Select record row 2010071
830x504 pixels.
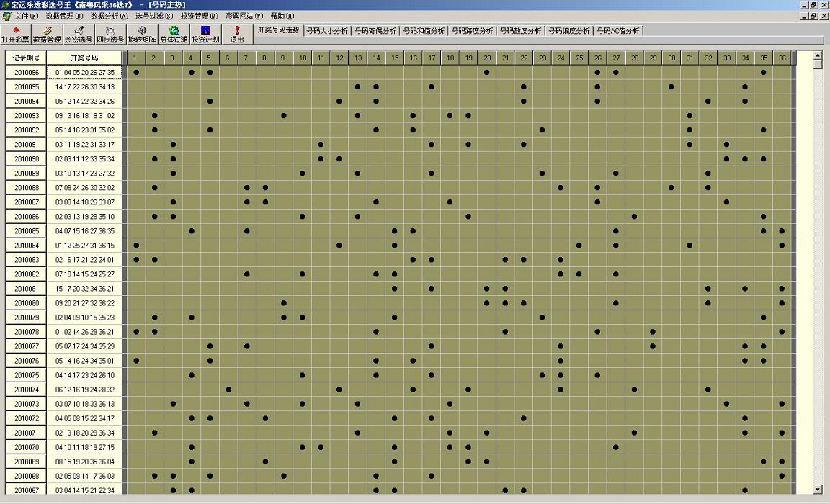pyautogui.click(x=26, y=433)
